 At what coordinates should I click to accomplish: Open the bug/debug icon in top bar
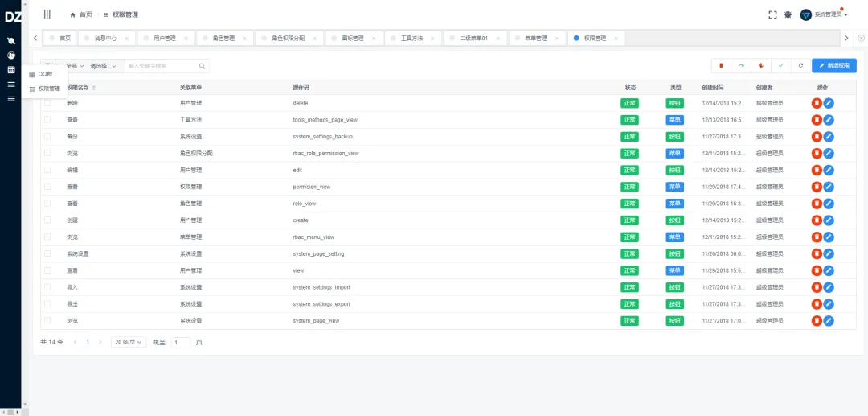point(788,14)
